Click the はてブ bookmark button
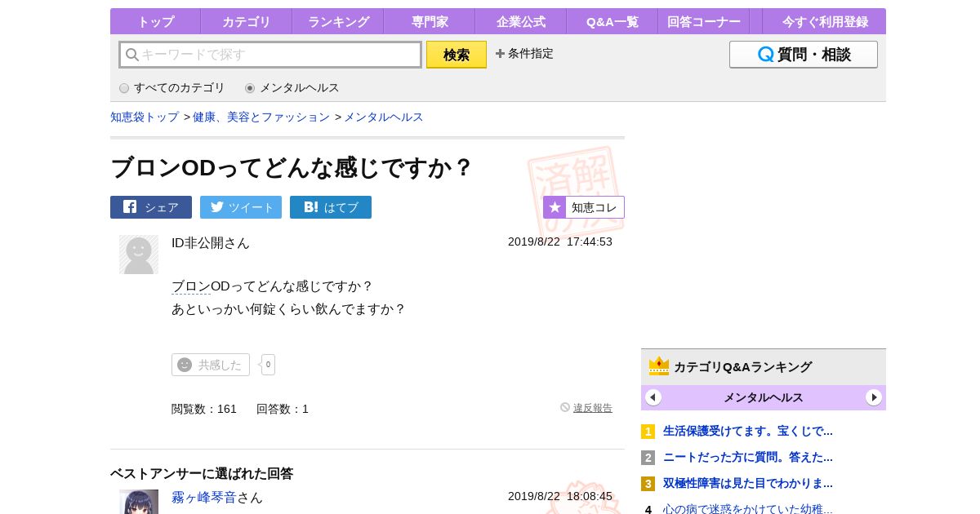This screenshot has height=514, width=980. click(331, 207)
